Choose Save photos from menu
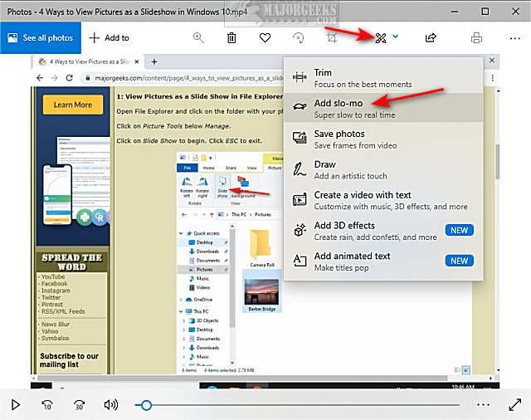Image resolution: width=531 pixels, height=420 pixels. pos(383,139)
